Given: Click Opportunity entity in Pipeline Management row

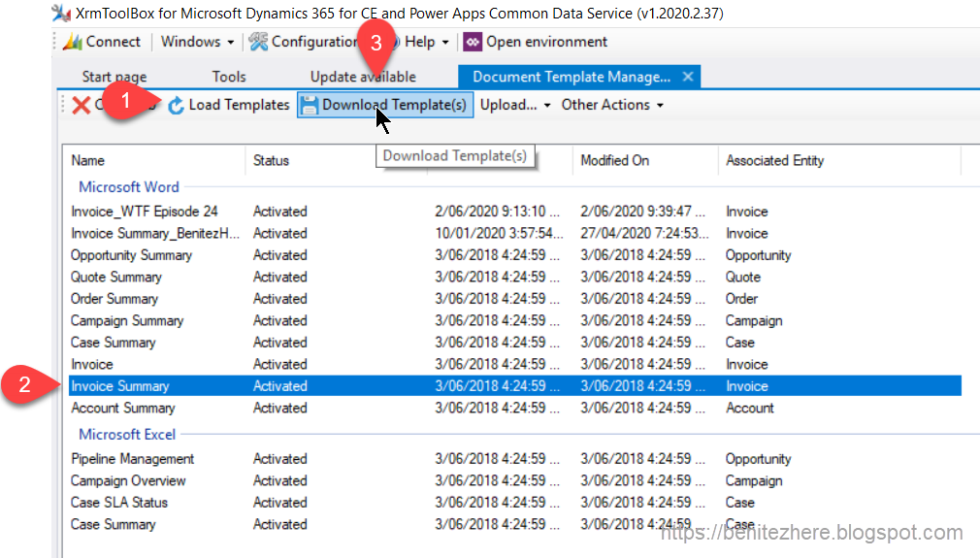Looking at the screenshot, I should [x=758, y=459].
